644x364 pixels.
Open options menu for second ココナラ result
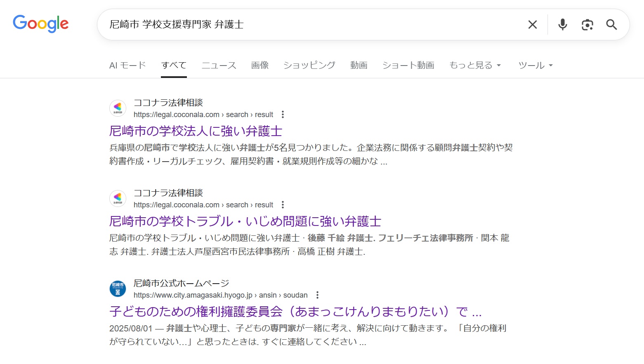coord(283,205)
